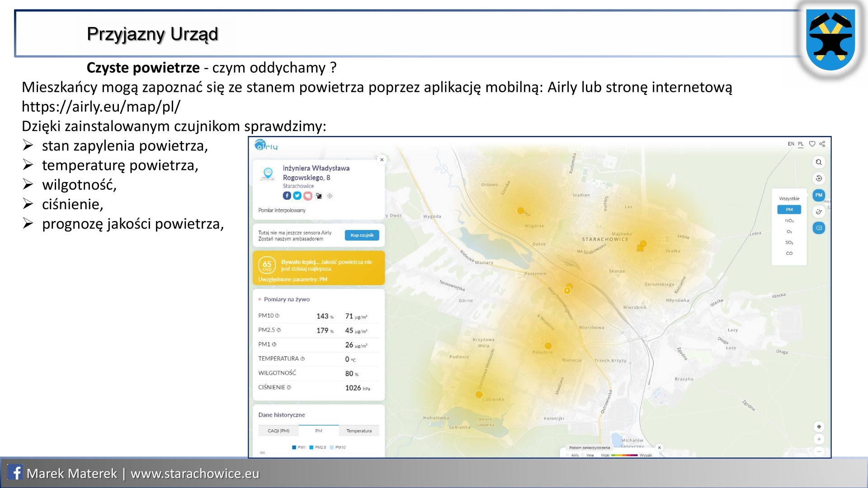The width and height of the screenshot is (868, 488).
Task: Switch map language to PL
Action: (x=801, y=144)
